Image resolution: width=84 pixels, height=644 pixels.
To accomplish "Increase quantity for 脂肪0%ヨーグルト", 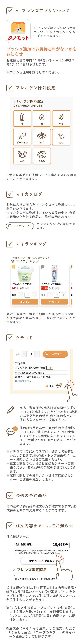I will pos(34,295).
